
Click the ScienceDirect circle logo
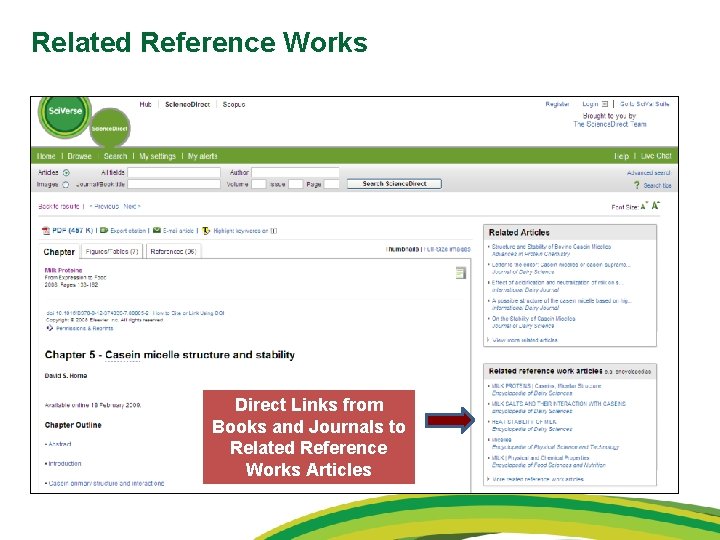tap(109, 129)
